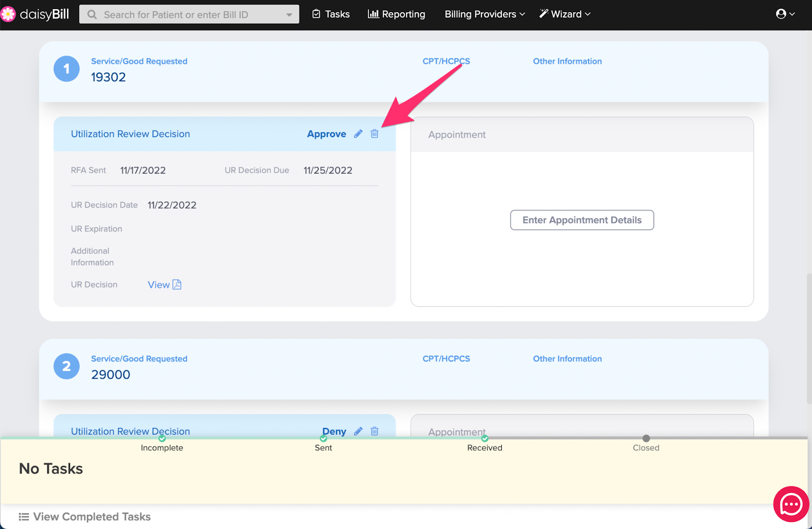Viewport: 812px width, 529px height.
Task: Open View Completed Tasks
Action: [85, 517]
